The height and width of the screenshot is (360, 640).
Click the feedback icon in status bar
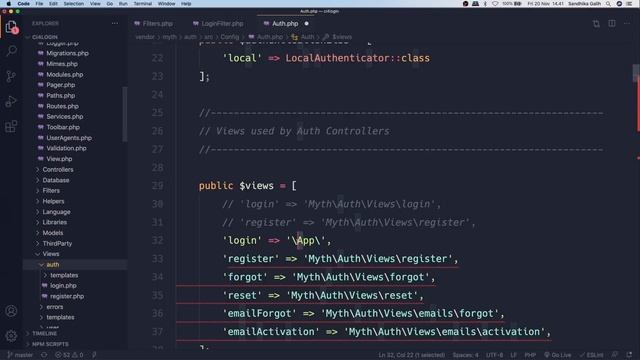pos(615,355)
